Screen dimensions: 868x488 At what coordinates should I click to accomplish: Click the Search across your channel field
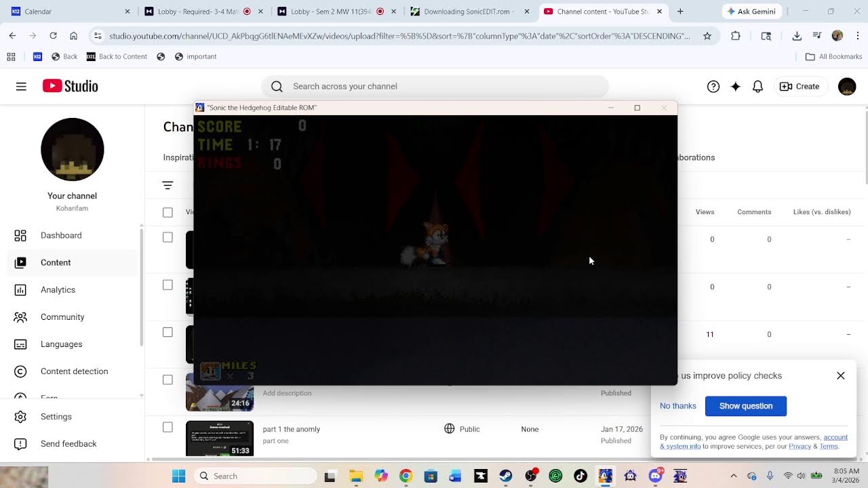coord(435,86)
